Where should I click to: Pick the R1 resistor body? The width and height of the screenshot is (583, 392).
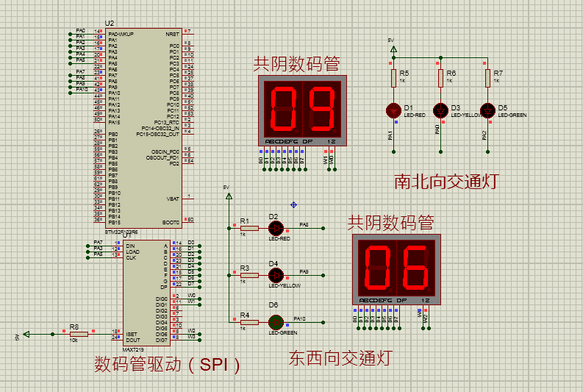(x=249, y=228)
